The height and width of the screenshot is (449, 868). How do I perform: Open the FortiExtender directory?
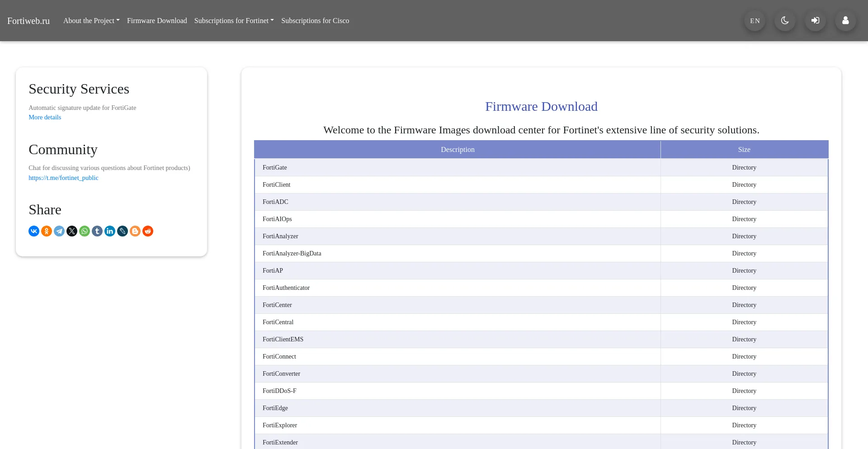click(x=280, y=442)
